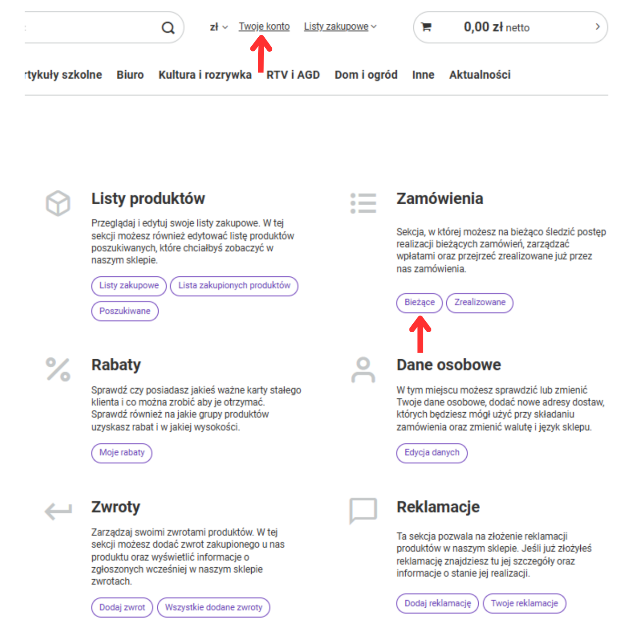
Task: Click the shopping cart icon
Action: (x=426, y=27)
